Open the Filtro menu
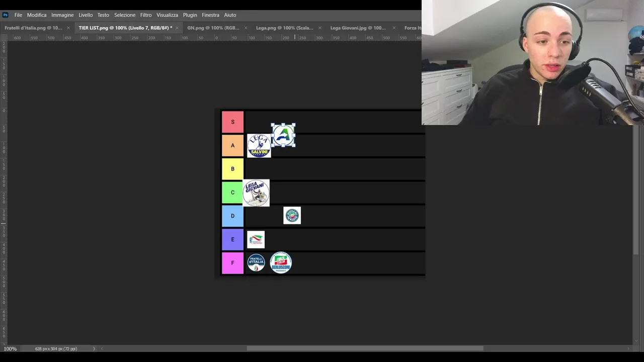644x362 pixels. (x=146, y=15)
